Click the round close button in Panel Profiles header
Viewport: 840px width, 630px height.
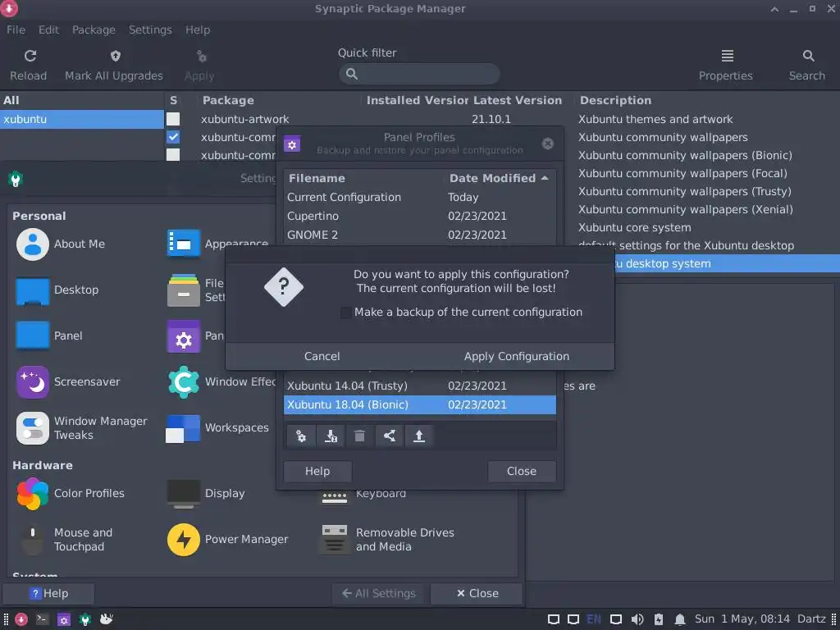547,144
